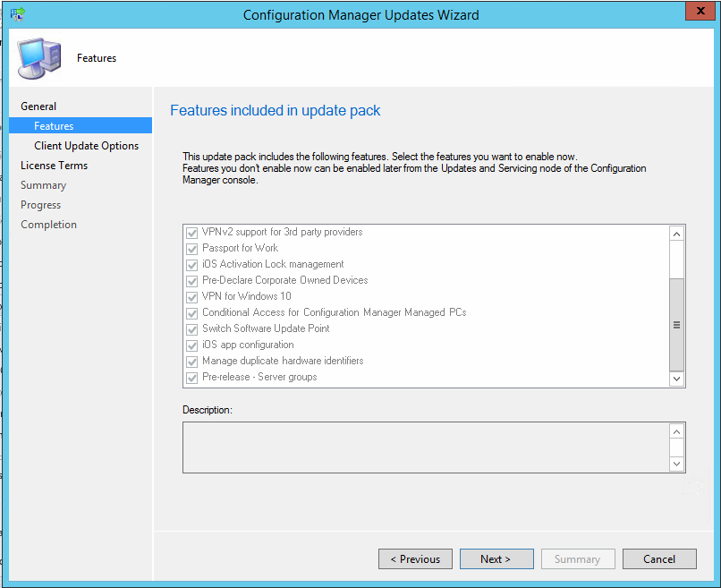Select General in the wizard navigation
Screen dimensions: 721x588
pyautogui.click(x=38, y=107)
